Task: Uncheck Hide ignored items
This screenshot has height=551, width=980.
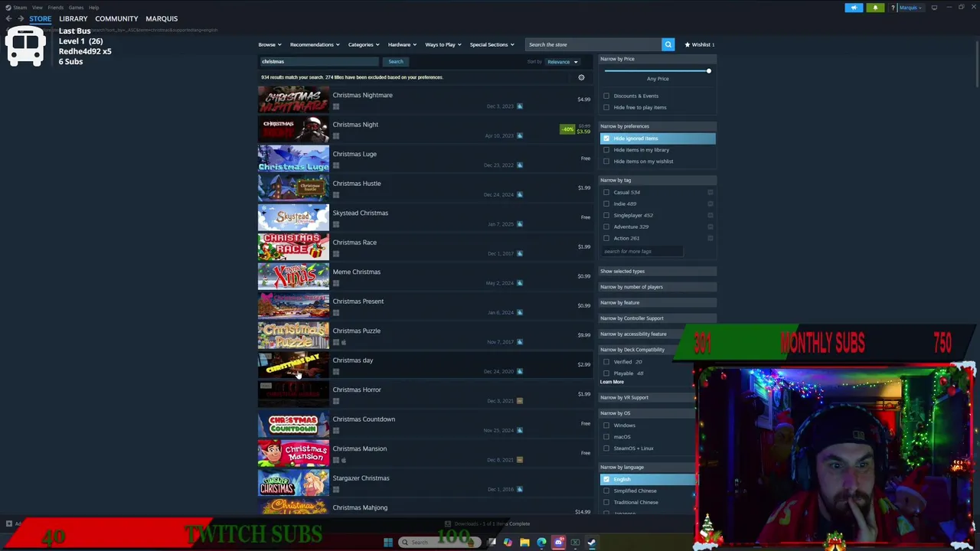Action: click(606, 139)
